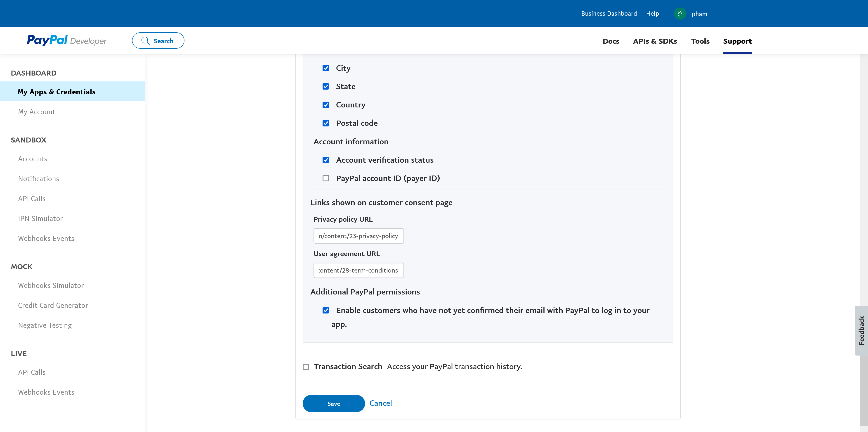Click the Privacy policy URL field
Image resolution: width=868 pixels, height=432 pixels.
pos(359,236)
